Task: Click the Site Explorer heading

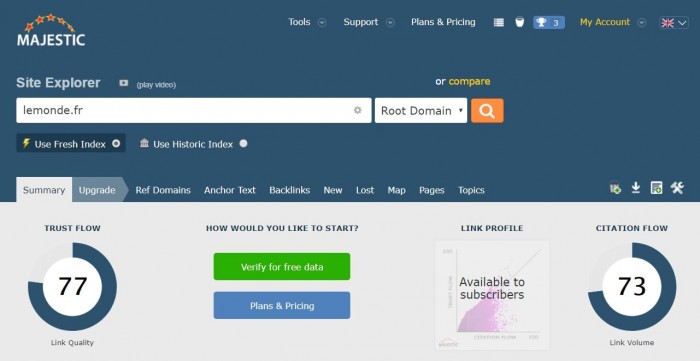Action: [58, 83]
